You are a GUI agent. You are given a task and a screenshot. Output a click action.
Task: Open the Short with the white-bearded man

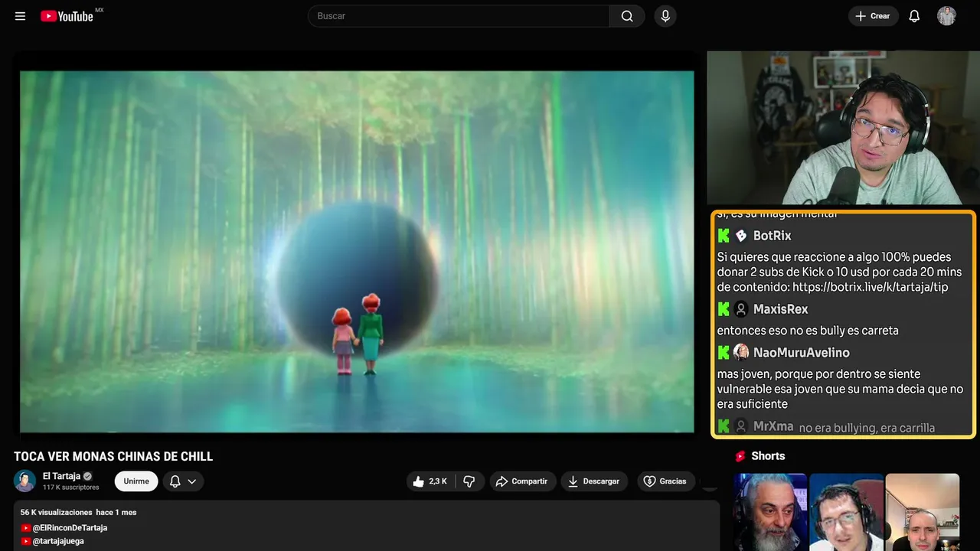(x=770, y=512)
